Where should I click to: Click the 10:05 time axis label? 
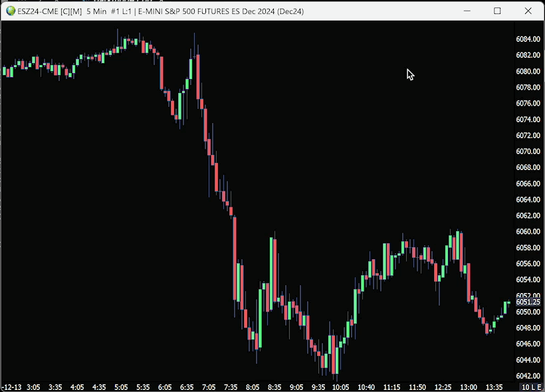[x=340, y=387]
